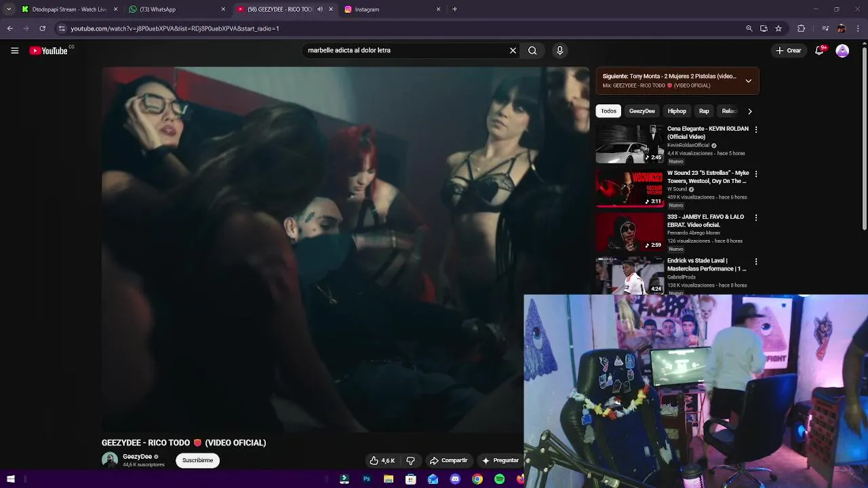Close the Instagram tab
Image resolution: width=868 pixels, height=488 pixels.
point(438,9)
